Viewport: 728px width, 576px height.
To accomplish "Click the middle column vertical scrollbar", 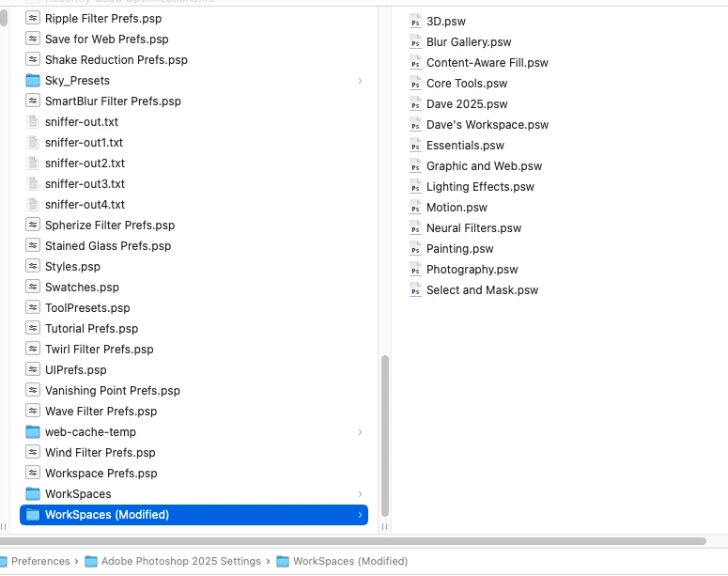I will pos(385,436).
